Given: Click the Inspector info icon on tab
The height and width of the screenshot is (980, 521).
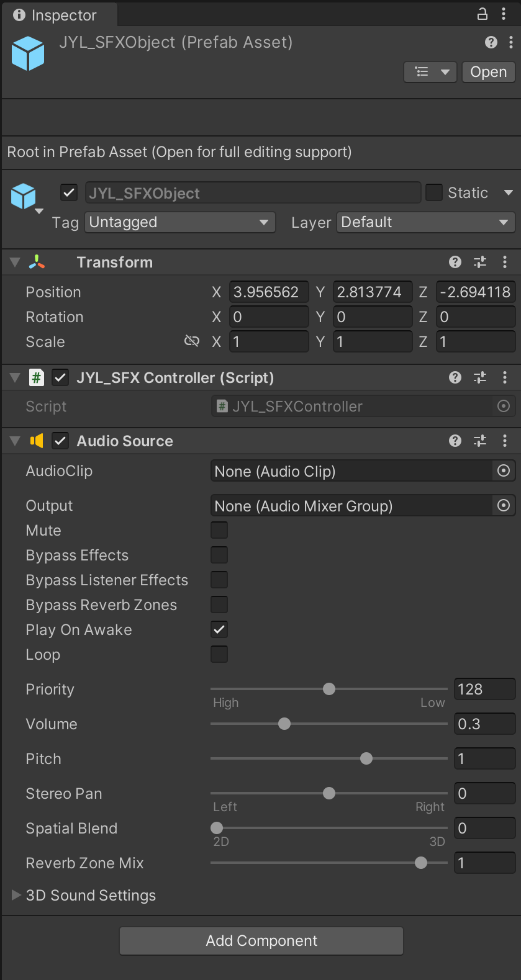Looking at the screenshot, I should tap(19, 14).
